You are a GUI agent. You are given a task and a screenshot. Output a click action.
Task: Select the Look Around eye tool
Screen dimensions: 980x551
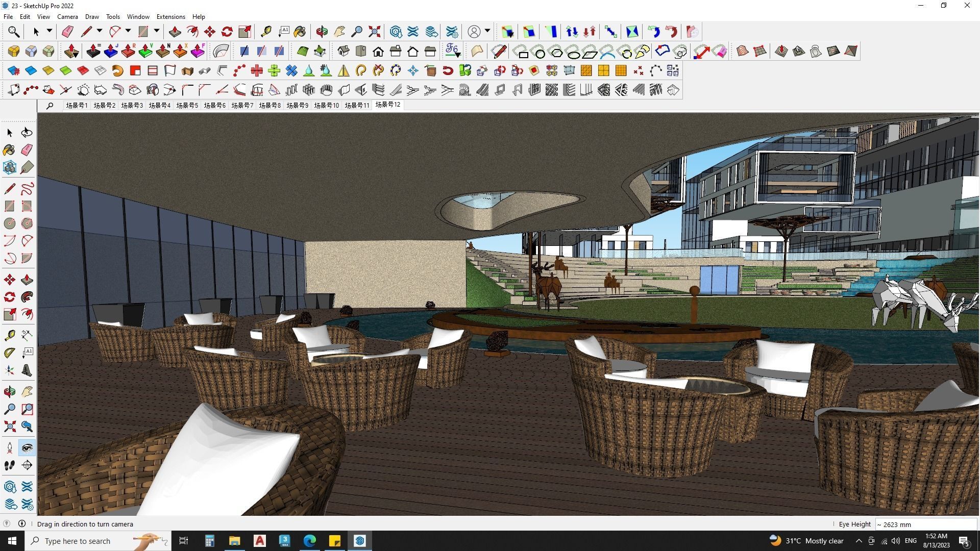[27, 448]
